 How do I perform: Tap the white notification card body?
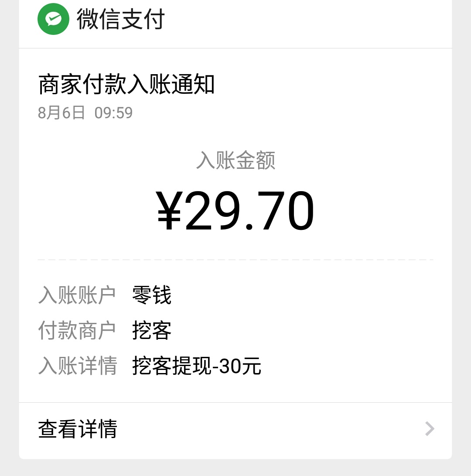(x=235, y=225)
